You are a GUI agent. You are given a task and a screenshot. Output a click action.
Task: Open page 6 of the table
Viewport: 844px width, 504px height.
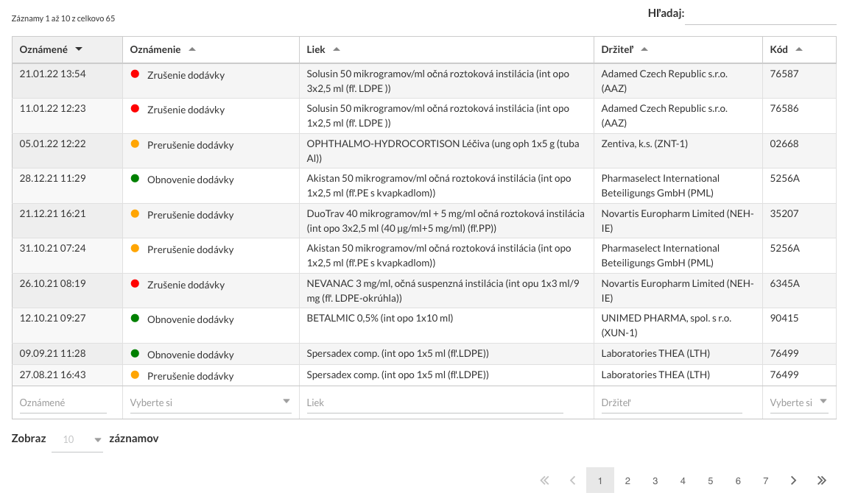738,480
